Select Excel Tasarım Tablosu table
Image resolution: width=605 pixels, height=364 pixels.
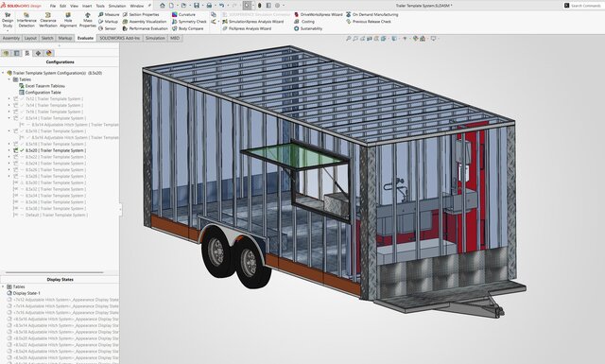(x=44, y=86)
